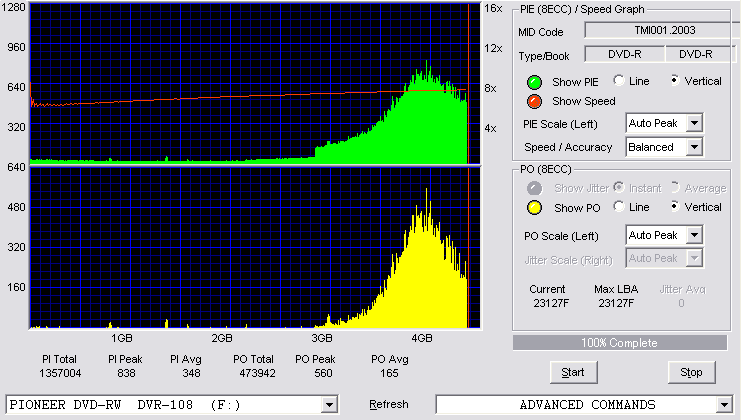This screenshot has width=742, height=420.
Task: Click the PI Total value 1357004
Action: 60,374
